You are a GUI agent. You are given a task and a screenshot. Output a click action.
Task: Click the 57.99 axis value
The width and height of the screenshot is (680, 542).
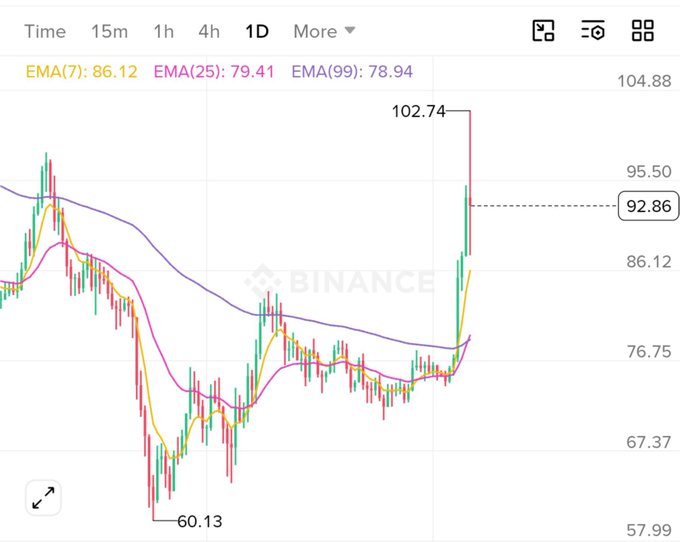[x=649, y=530]
